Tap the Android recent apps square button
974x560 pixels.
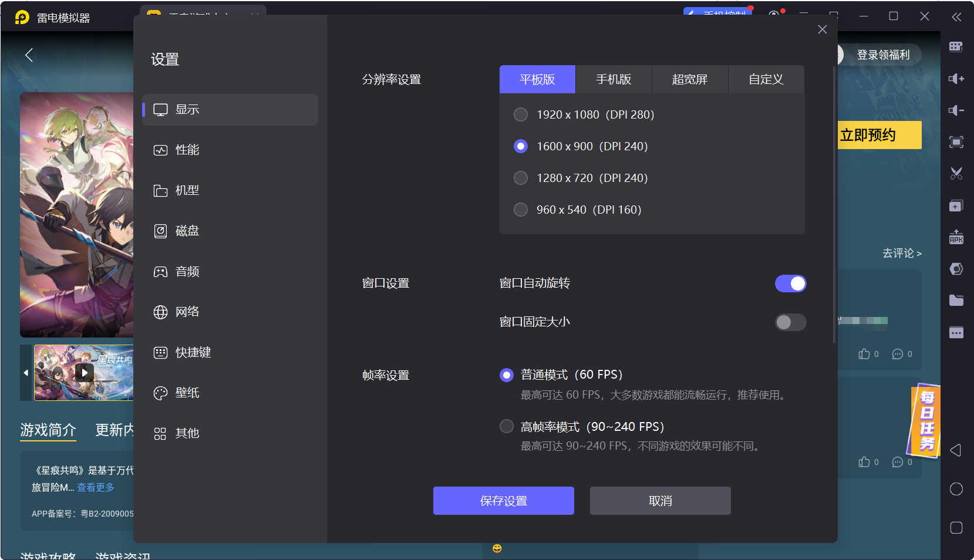(x=956, y=528)
